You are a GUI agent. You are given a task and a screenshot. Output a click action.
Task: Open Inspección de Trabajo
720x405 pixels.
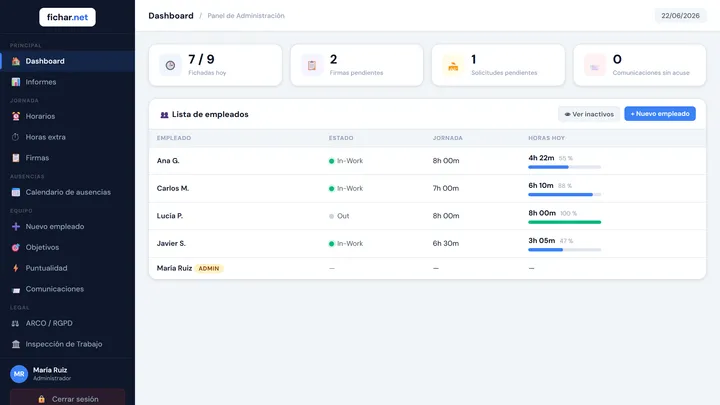68,344
